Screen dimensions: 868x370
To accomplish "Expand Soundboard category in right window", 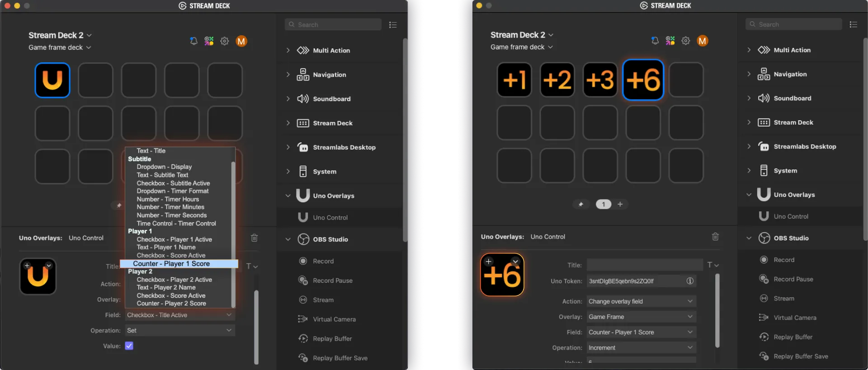I will [749, 98].
